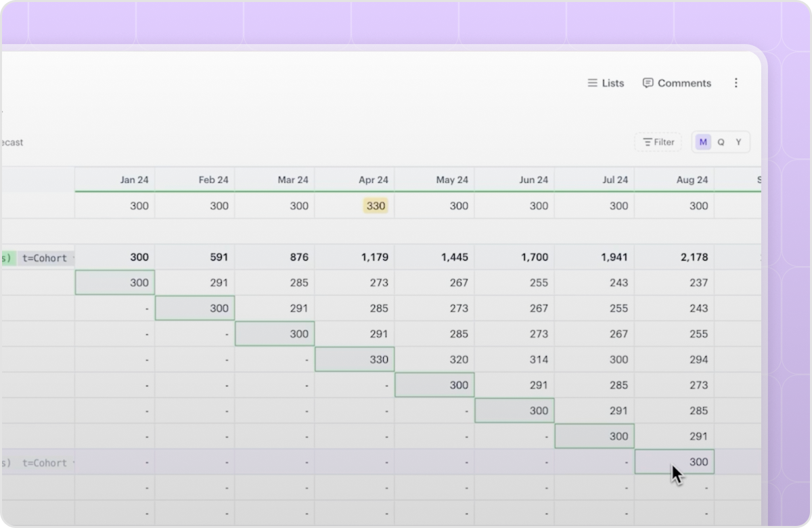
Task: Open the three-dot more options menu
Action: pos(736,83)
